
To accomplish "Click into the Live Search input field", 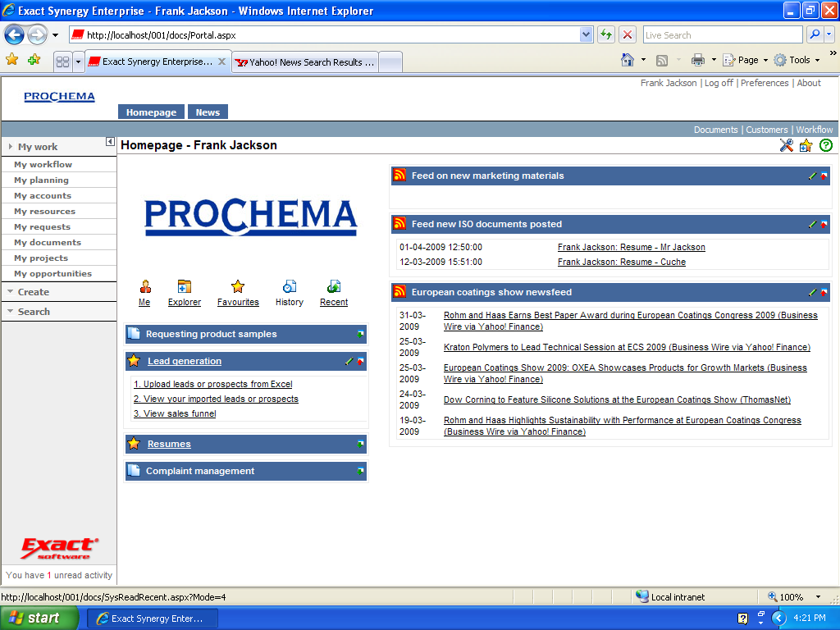I will 723,34.
